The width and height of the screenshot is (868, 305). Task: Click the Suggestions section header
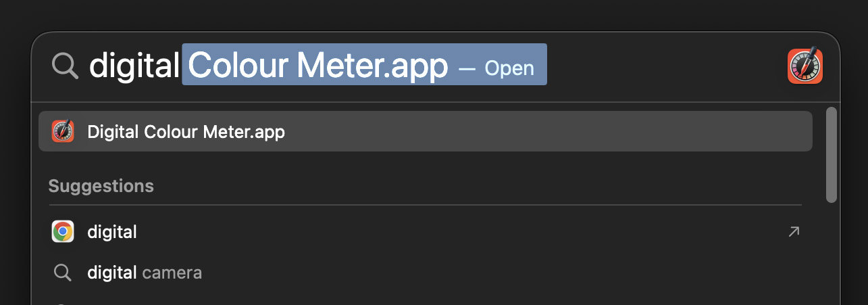coord(101,186)
